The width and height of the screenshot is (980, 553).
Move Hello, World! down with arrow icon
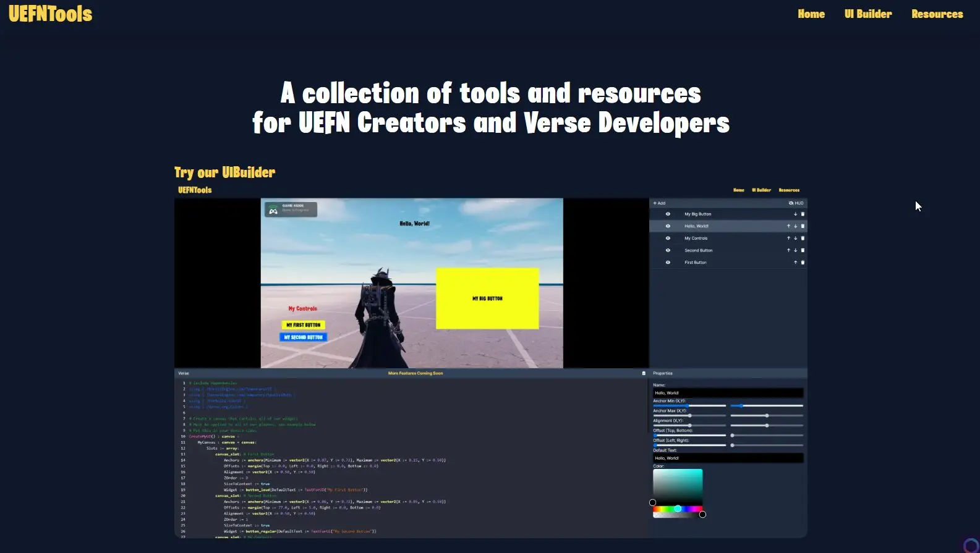[796, 226]
